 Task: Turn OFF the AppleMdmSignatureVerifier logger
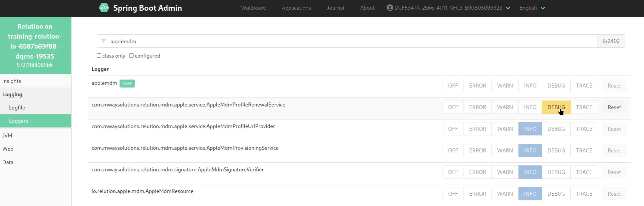point(453,172)
